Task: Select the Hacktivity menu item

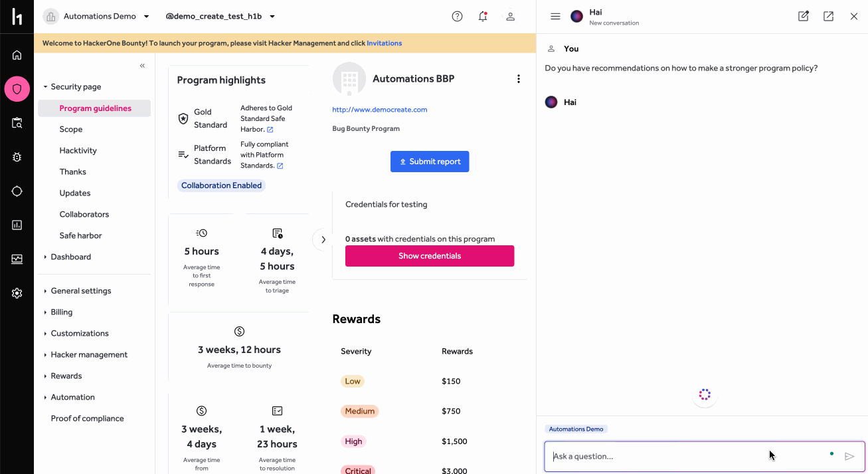Action: point(78,150)
